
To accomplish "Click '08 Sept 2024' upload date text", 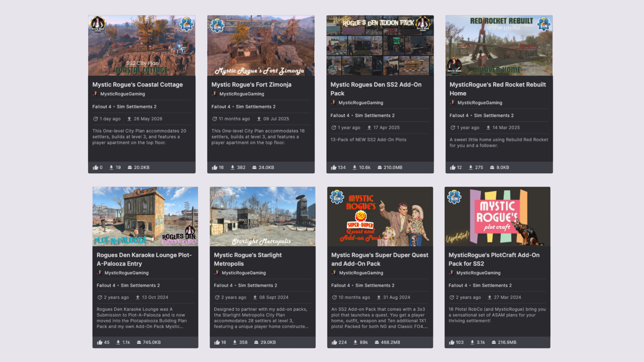I will [x=274, y=297].
